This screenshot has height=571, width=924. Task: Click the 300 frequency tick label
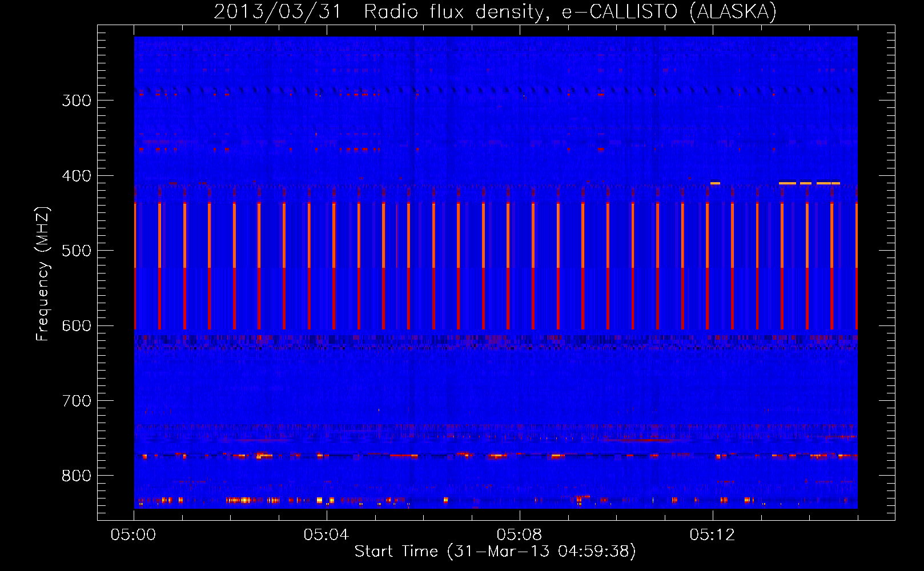(x=77, y=100)
